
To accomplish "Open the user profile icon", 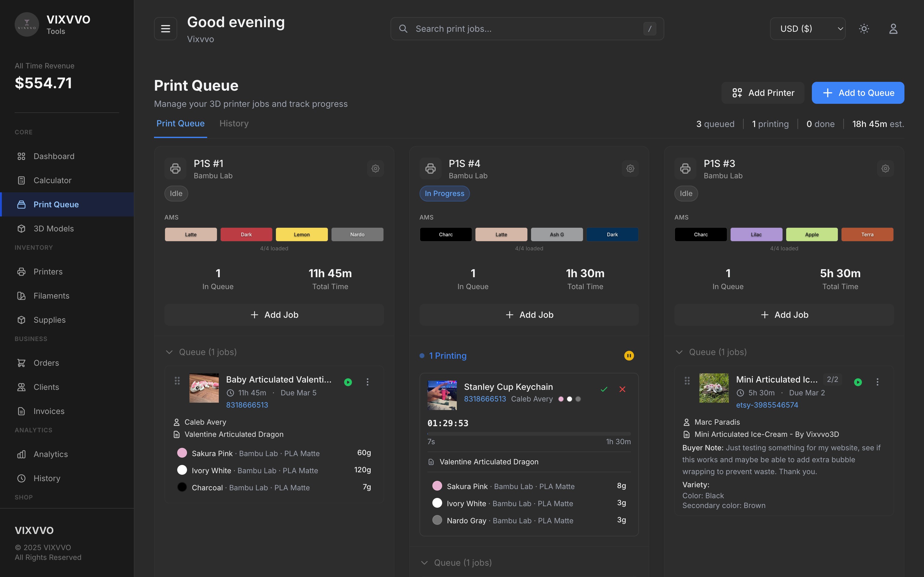I will (x=893, y=29).
